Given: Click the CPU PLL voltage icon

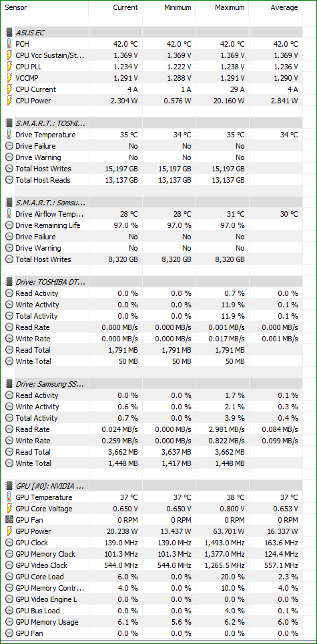Looking at the screenshot, I should (9, 67).
